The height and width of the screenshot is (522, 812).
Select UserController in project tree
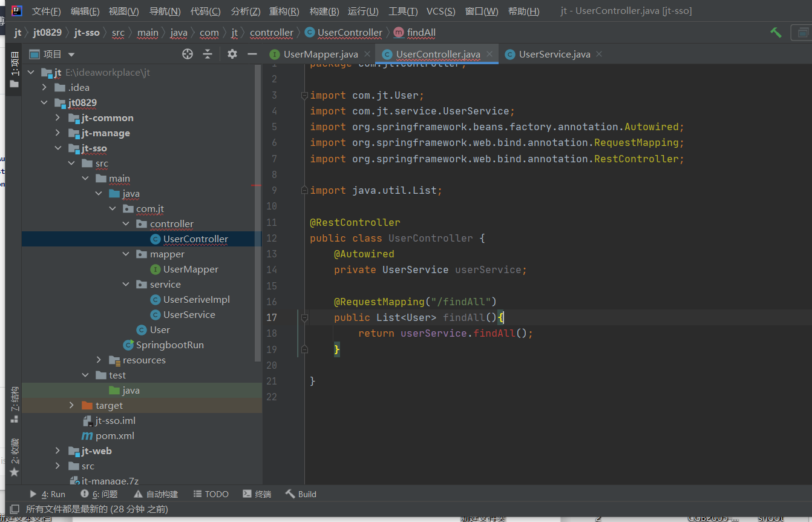(195, 239)
